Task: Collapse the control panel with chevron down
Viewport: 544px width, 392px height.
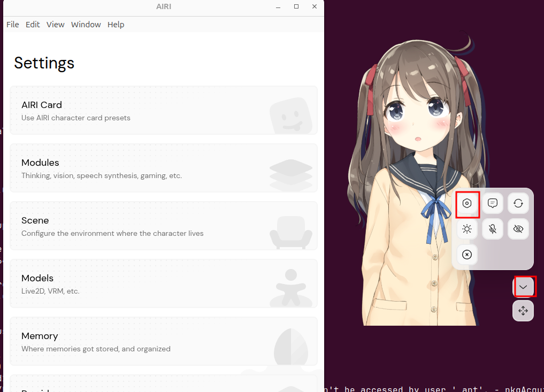Action: (x=523, y=287)
